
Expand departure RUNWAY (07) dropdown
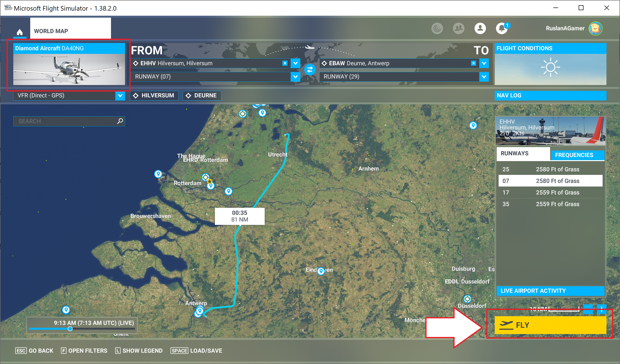295,77
